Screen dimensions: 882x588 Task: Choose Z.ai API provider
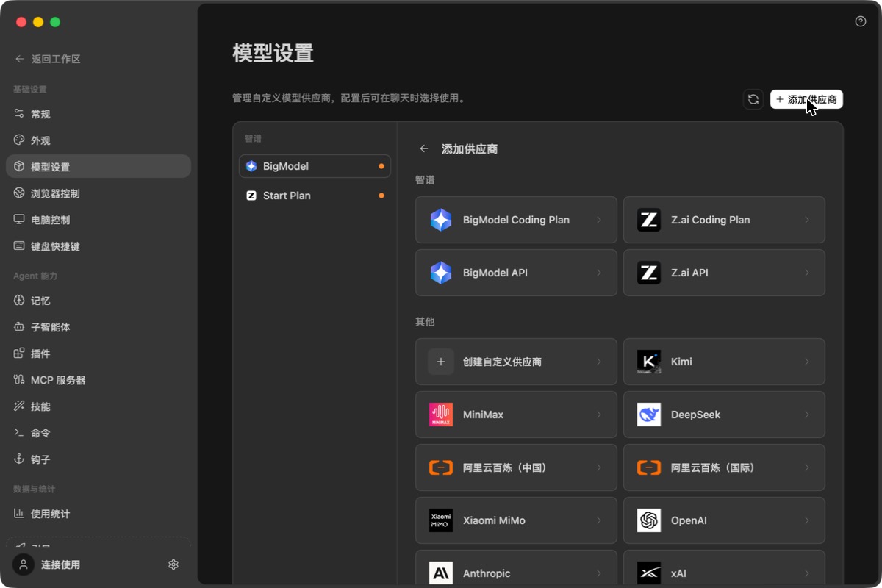pos(724,273)
